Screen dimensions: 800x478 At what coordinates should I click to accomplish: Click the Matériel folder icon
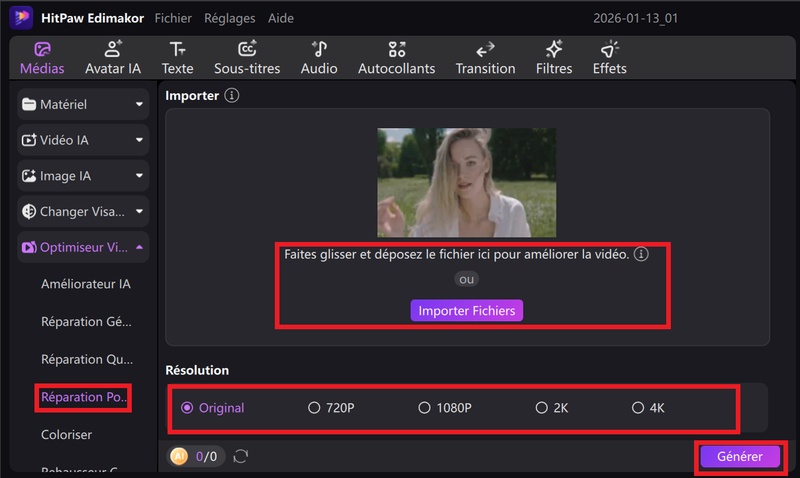click(x=29, y=104)
